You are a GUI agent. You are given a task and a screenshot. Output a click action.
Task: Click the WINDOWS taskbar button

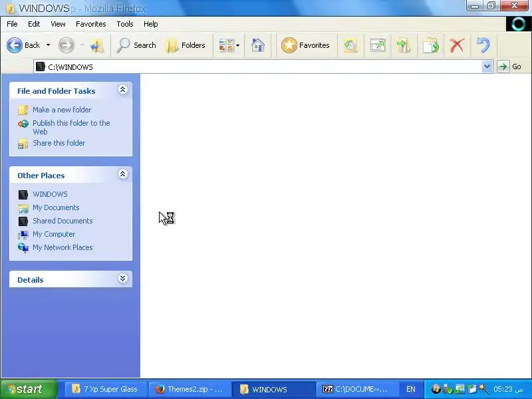(x=273, y=389)
